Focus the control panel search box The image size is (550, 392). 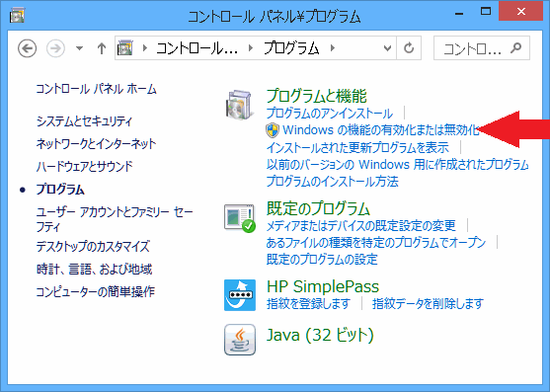481,48
